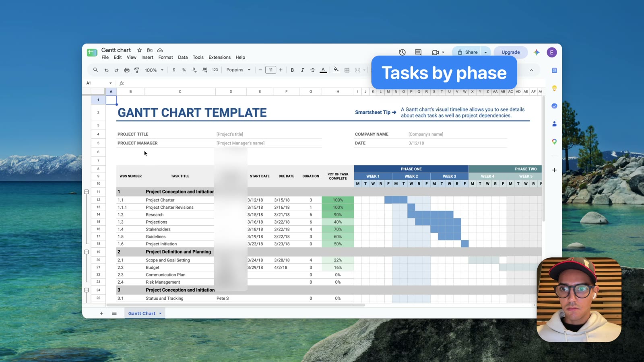
Task: Open the Format menu
Action: pos(165,58)
